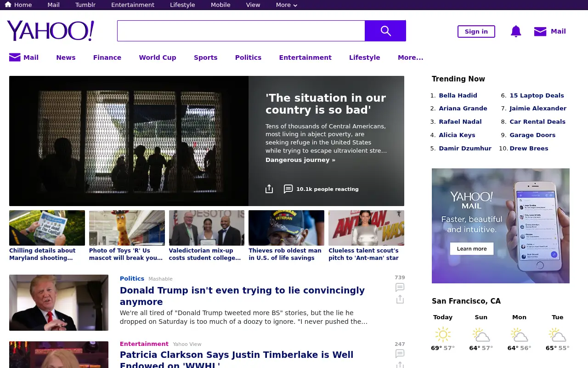Open the oldest man robbed story thumbnail
Image resolution: width=588 pixels, height=368 pixels.
point(286,228)
